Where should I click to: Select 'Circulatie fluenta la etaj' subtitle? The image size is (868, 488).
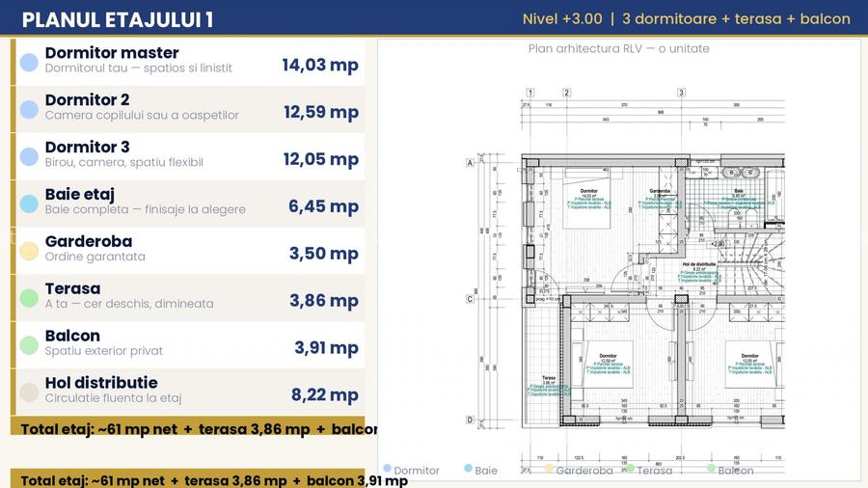click(113, 397)
